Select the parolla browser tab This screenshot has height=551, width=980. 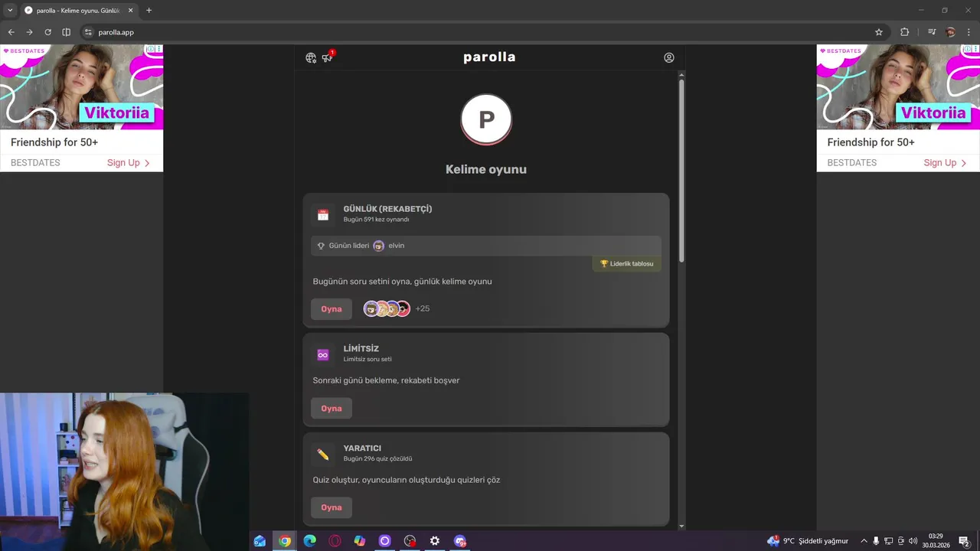pyautogui.click(x=78, y=11)
